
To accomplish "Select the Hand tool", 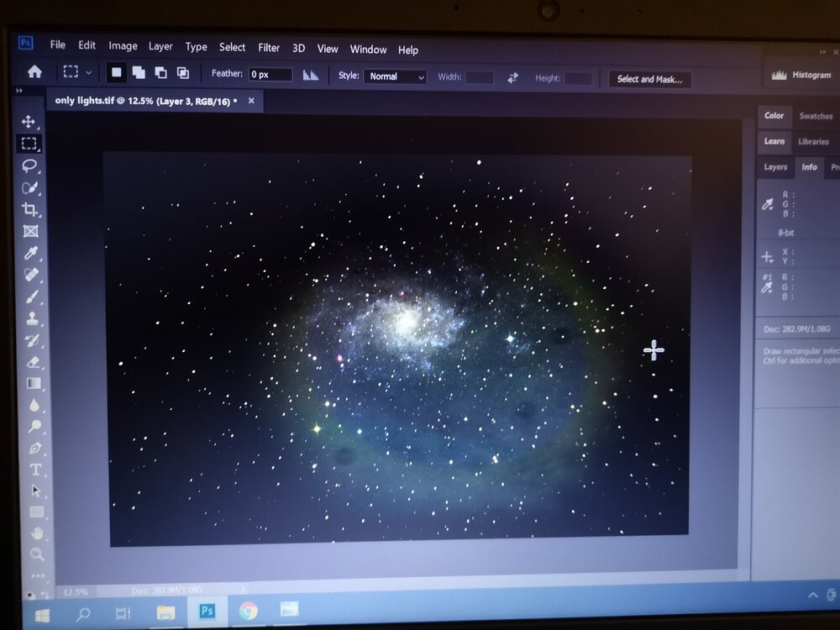I will click(x=36, y=533).
